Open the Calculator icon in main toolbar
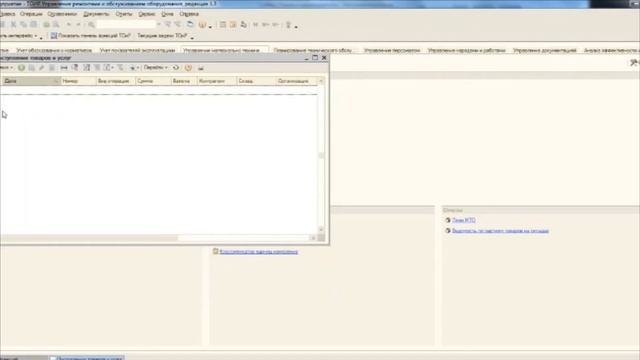This screenshot has height=360, width=640. click(x=223, y=25)
